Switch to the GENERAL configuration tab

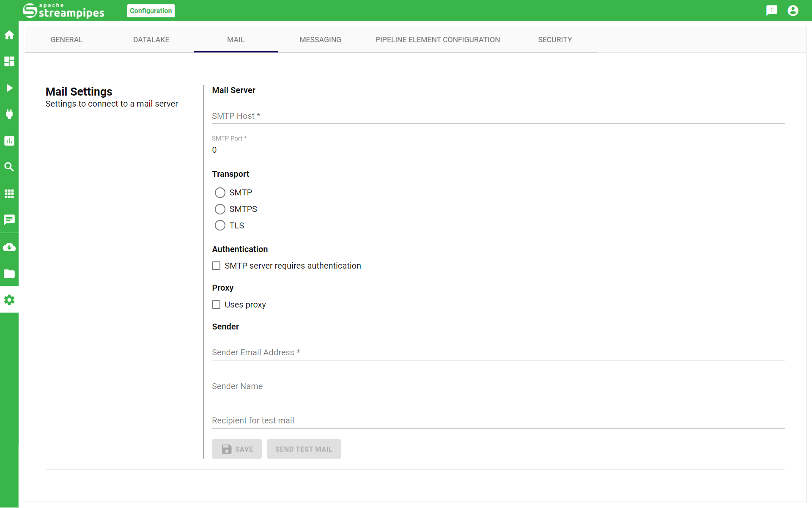(66, 40)
